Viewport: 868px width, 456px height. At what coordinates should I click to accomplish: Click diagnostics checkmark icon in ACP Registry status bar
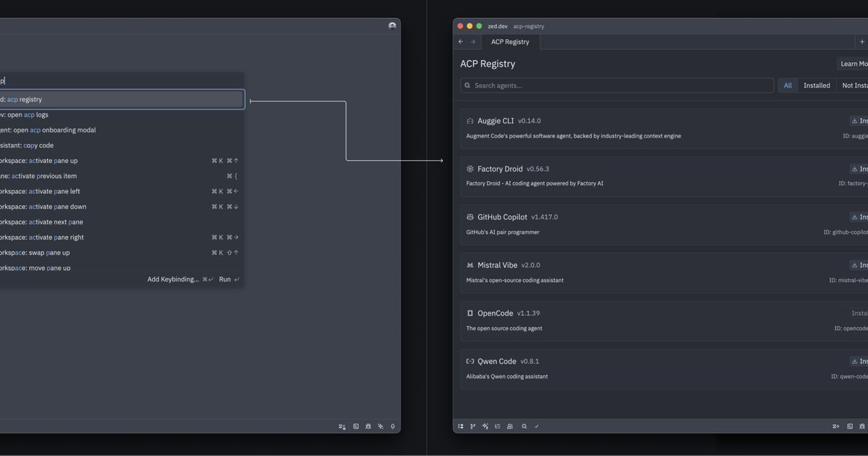[537, 426]
